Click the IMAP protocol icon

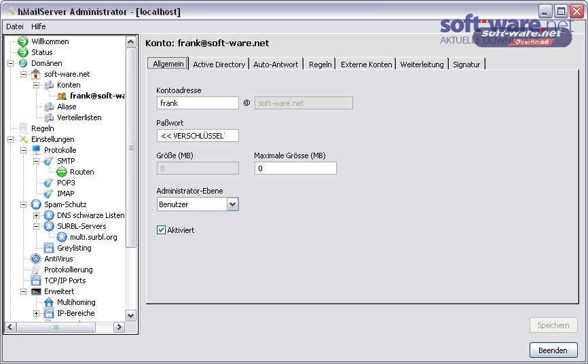click(49, 194)
